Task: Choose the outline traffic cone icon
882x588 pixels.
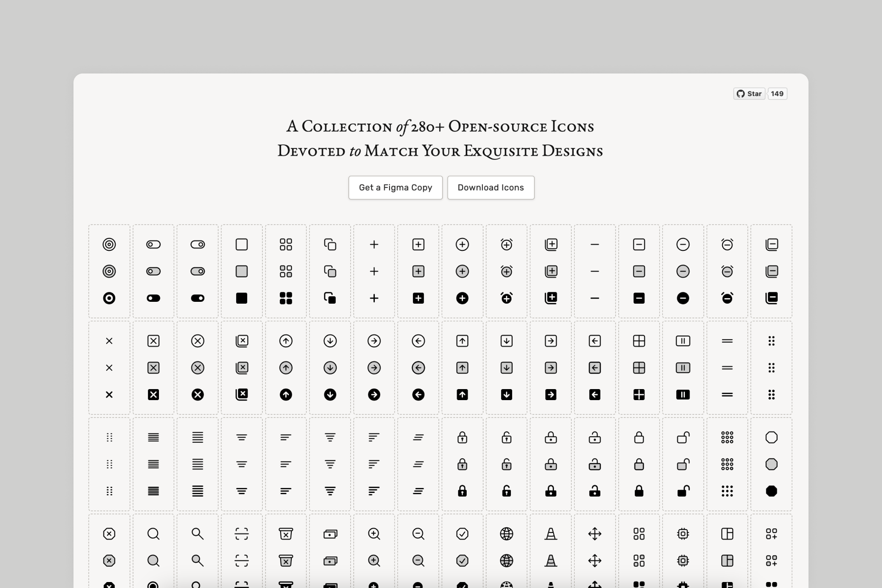Action: pyautogui.click(x=550, y=534)
